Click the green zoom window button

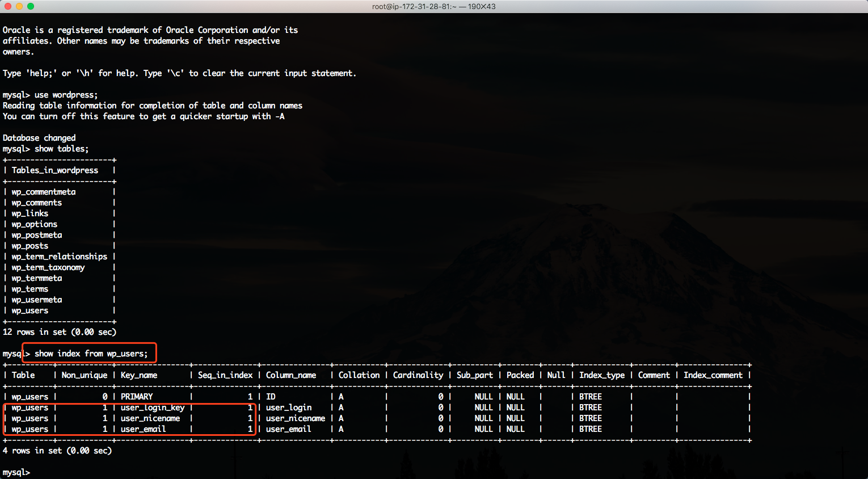pyautogui.click(x=31, y=6)
